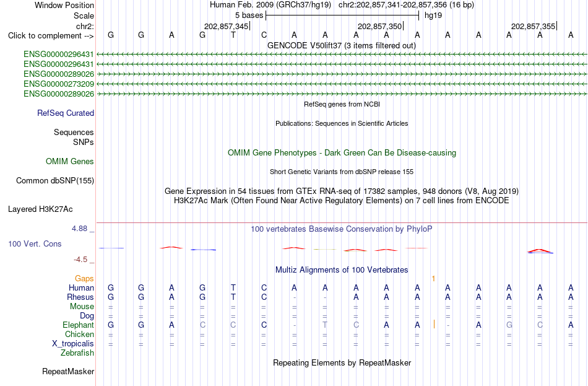Click the SNPs track label
This screenshot has height=386, width=588.
coord(84,142)
